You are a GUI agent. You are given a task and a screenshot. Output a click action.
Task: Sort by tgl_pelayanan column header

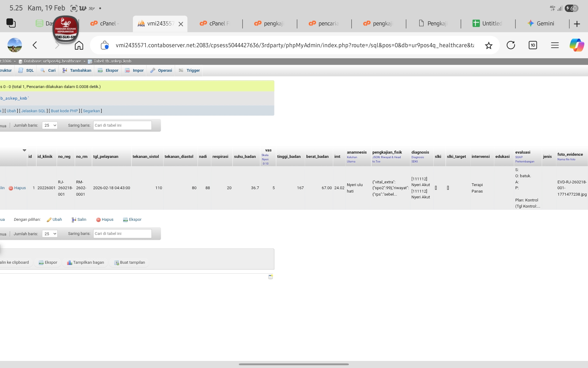click(x=106, y=156)
